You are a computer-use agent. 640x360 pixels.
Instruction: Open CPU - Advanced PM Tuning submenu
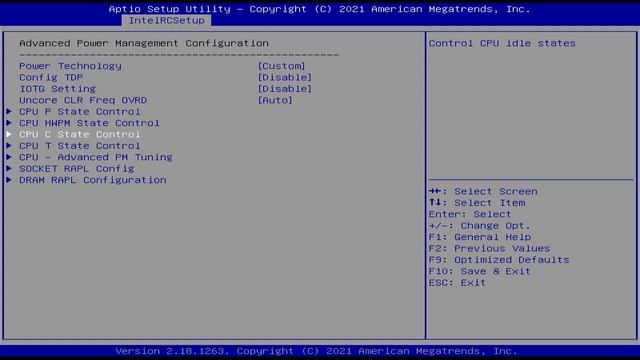point(96,158)
